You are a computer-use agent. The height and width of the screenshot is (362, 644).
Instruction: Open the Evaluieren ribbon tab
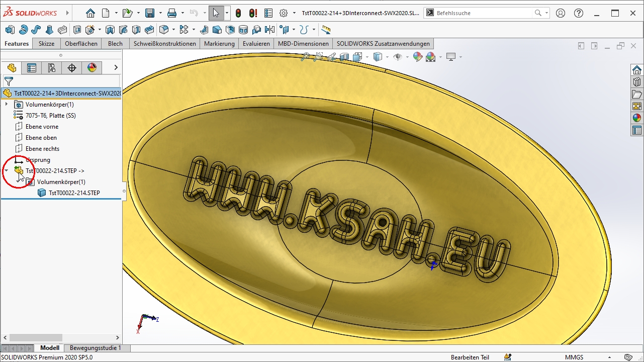pyautogui.click(x=256, y=44)
